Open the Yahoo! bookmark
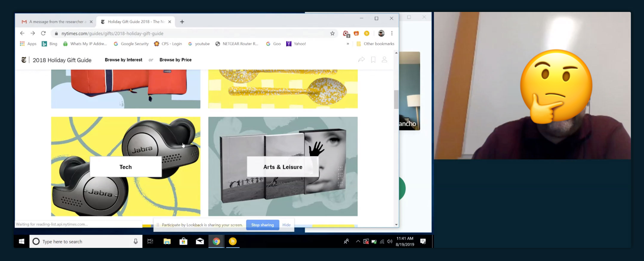 296,44
